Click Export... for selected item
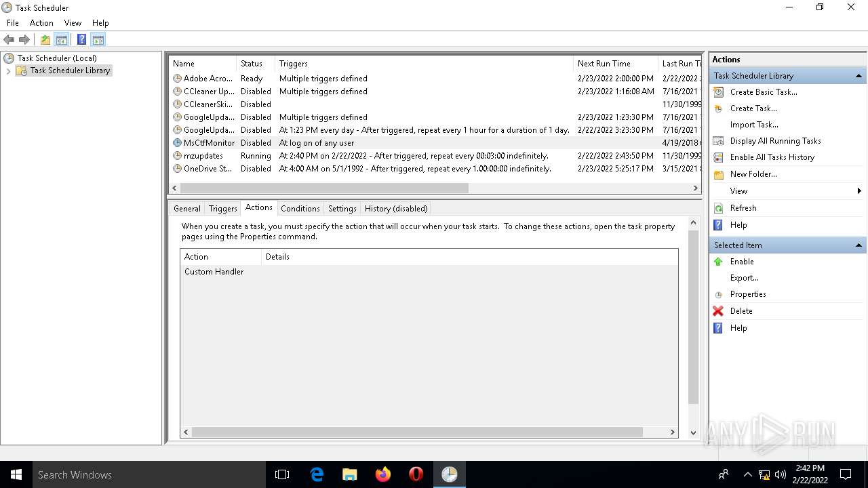Viewport: 868px width, 488px height. pos(745,278)
